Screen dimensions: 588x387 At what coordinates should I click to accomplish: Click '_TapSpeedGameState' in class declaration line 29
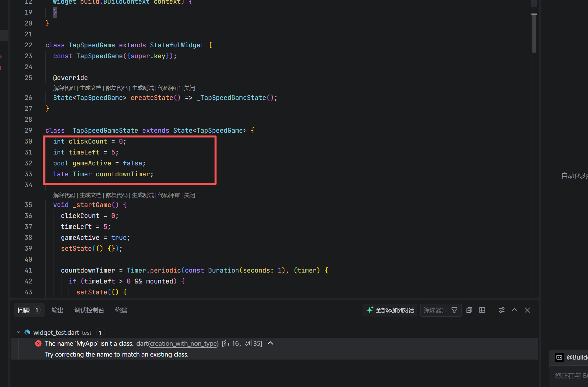coord(104,130)
